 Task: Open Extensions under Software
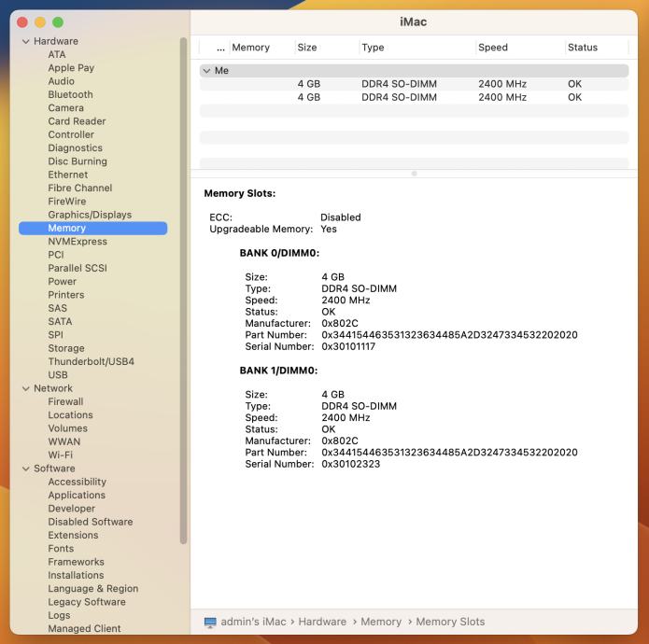click(x=73, y=535)
